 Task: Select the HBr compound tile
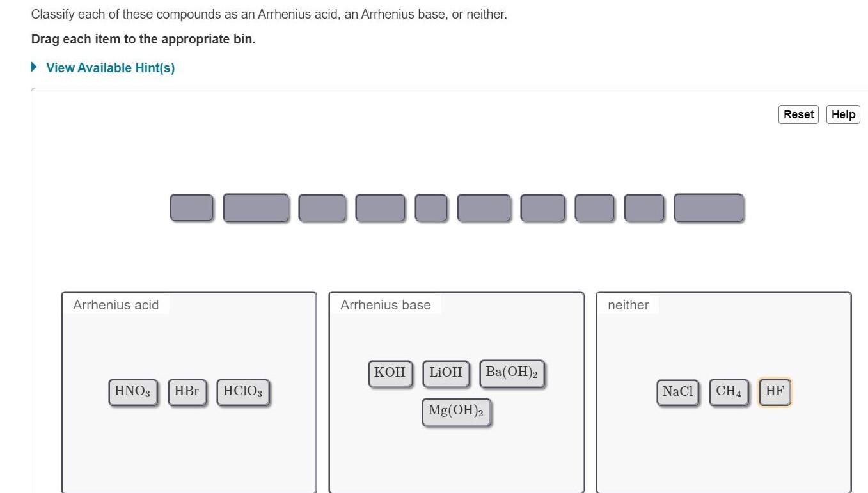pos(187,392)
